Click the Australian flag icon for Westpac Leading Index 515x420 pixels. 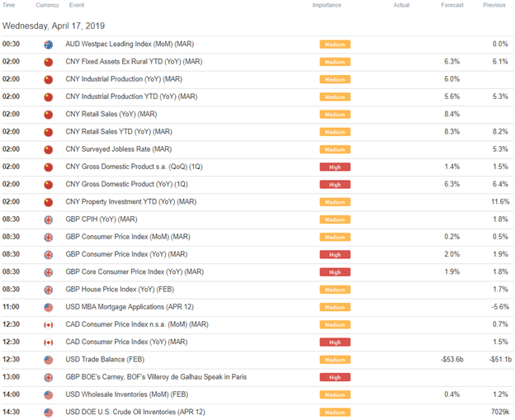pos(48,45)
